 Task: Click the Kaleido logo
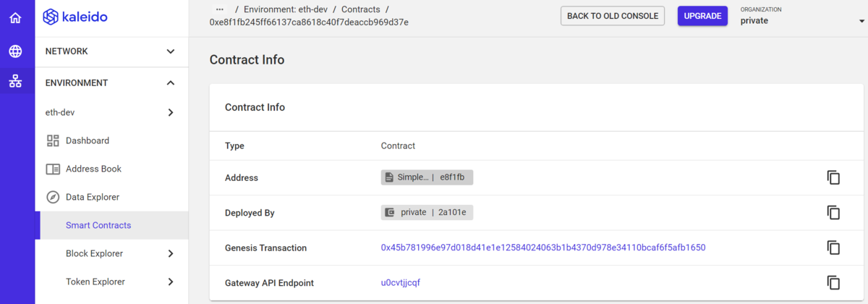point(75,17)
